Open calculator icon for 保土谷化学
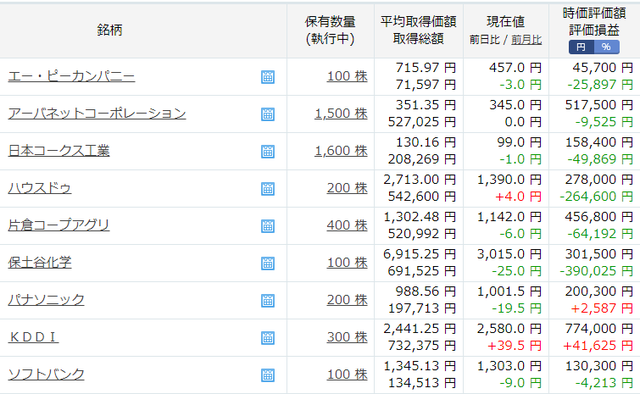Screen dimensions: 640x394 (268, 263)
